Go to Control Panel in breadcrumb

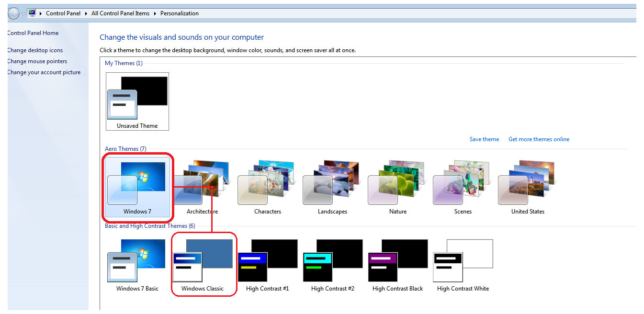click(63, 13)
